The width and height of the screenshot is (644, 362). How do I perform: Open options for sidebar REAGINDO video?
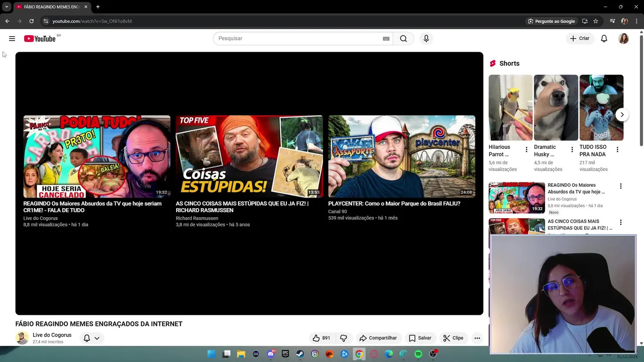pos(620,186)
